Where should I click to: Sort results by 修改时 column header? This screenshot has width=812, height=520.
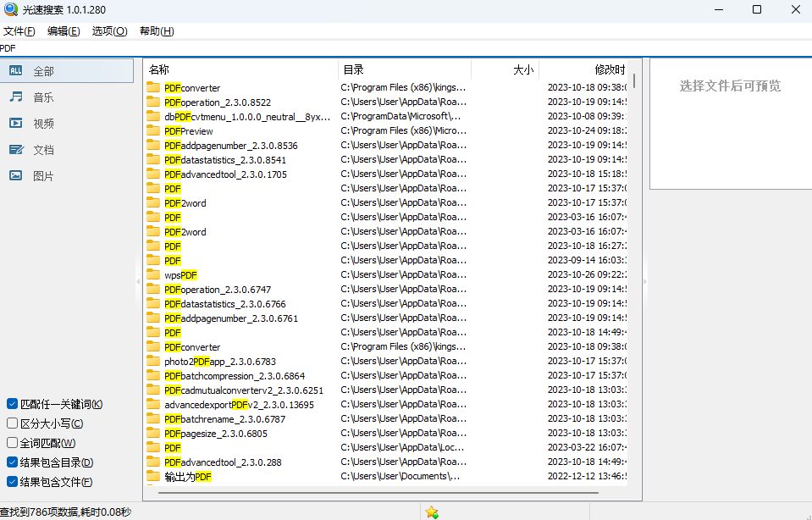coord(610,69)
